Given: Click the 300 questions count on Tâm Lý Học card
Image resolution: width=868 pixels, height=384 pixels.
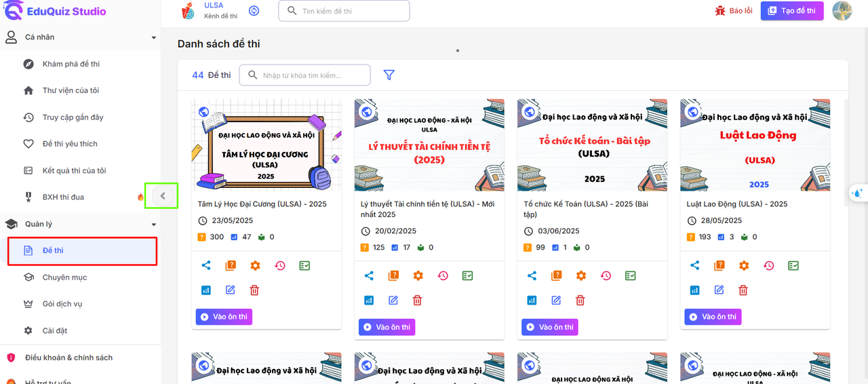Looking at the screenshot, I should [x=216, y=237].
